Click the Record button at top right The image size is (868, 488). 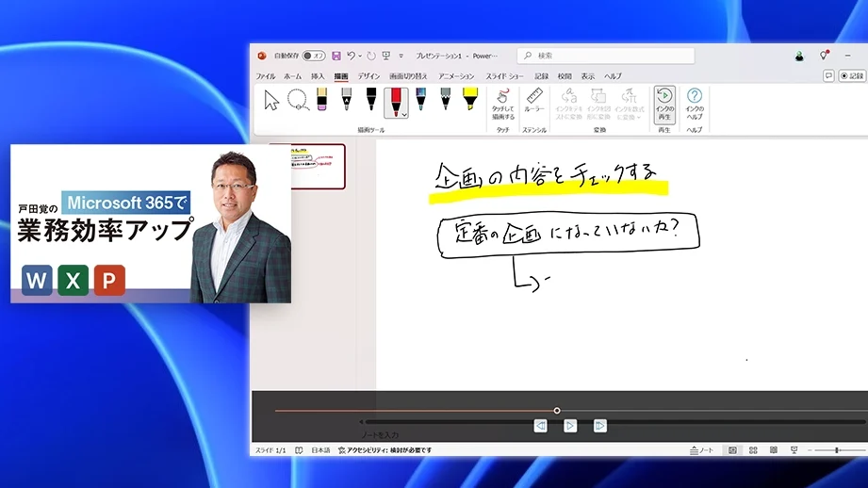tap(851, 75)
